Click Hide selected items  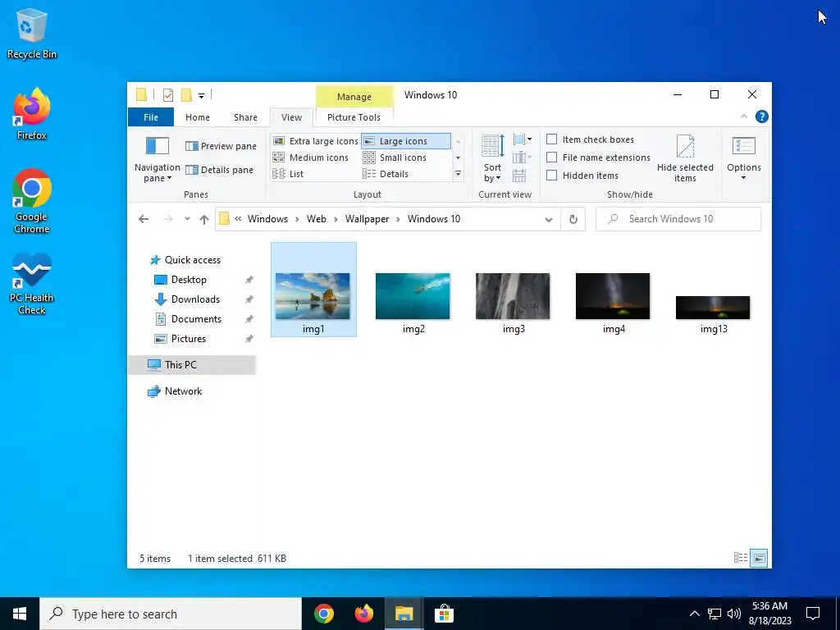point(685,158)
